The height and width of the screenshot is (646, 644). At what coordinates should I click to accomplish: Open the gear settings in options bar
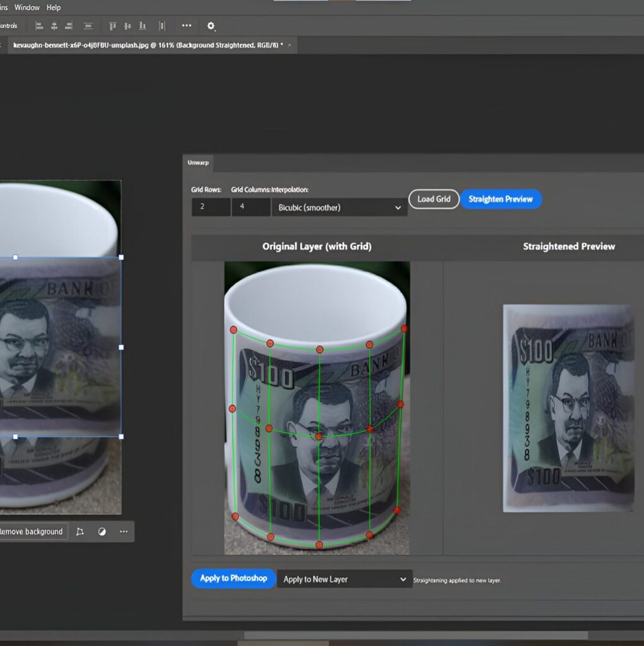[211, 26]
